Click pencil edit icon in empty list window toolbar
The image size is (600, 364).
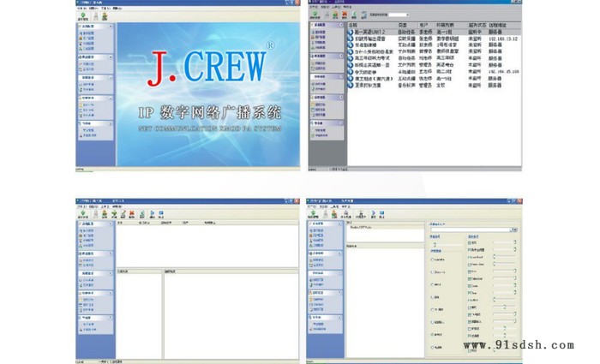click(123, 212)
